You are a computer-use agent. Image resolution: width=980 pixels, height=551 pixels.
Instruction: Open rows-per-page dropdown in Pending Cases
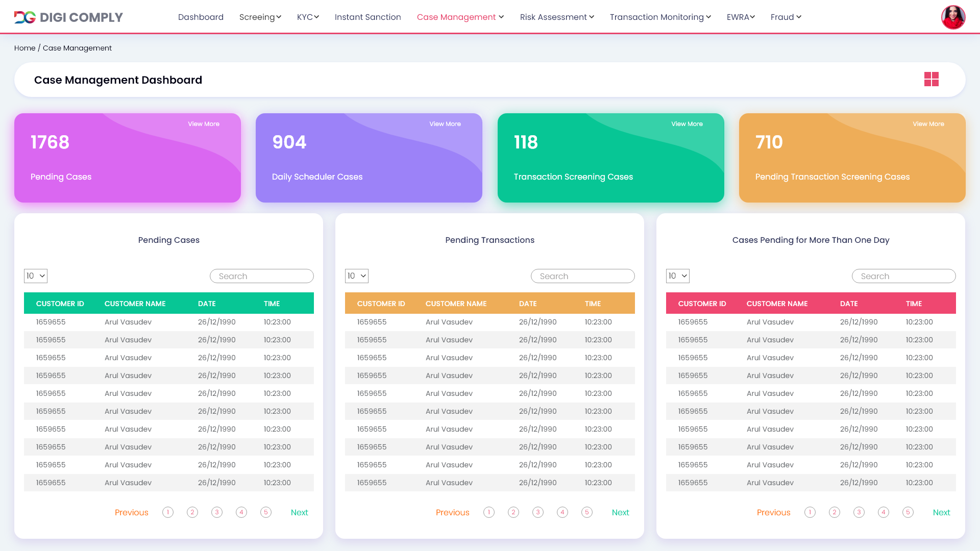36,276
